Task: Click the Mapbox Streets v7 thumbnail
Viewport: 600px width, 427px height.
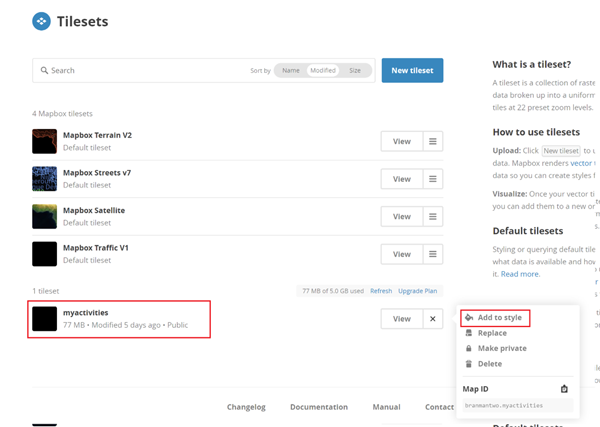Action: pyautogui.click(x=44, y=179)
